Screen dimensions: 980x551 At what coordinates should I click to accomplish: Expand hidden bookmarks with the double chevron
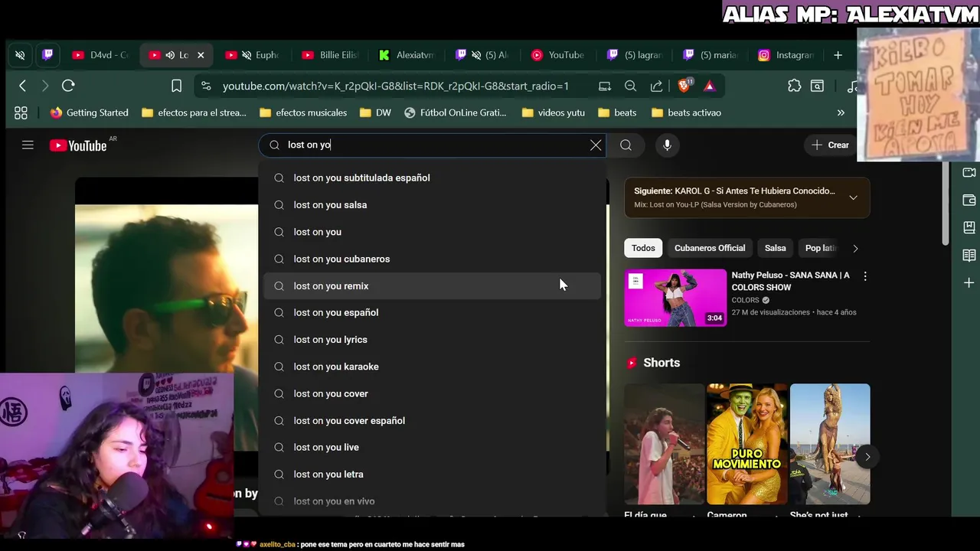coord(841,112)
